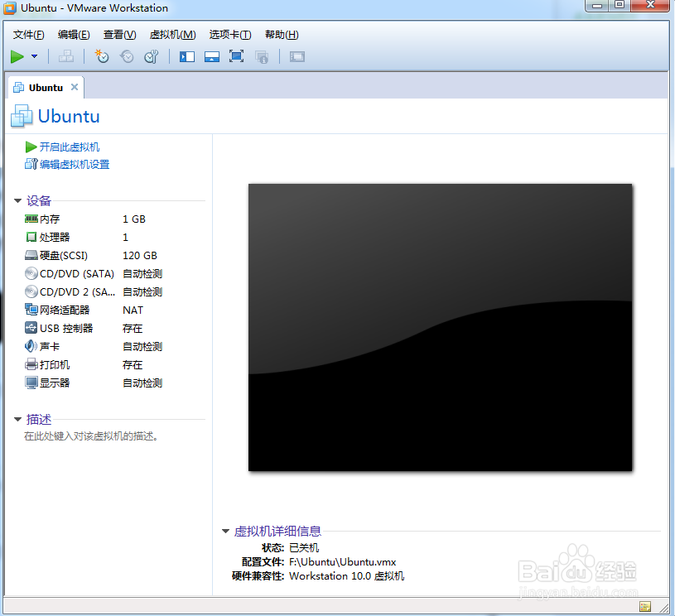Click the description field placeholder text

[92, 436]
